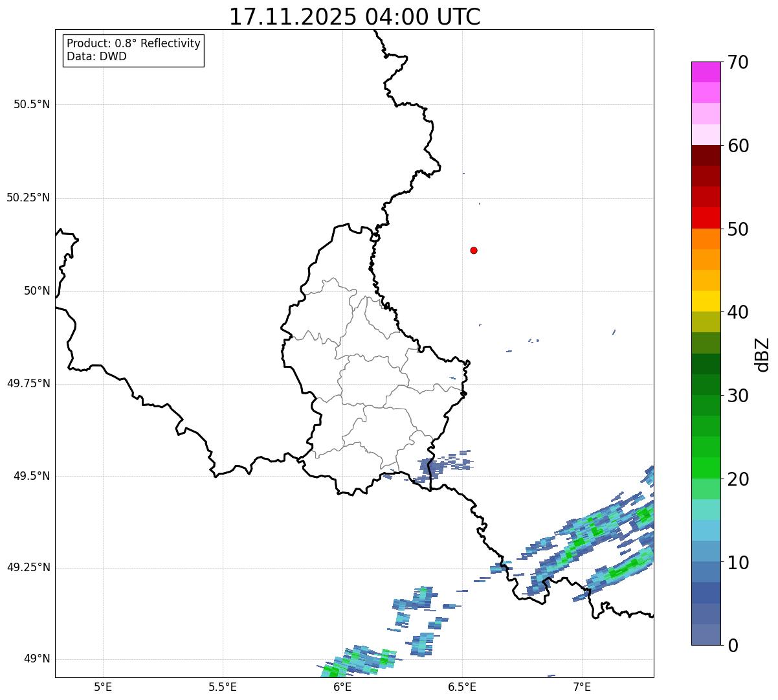The image size is (778, 700).
Task: Click the colorbar tick value 10
Action: tap(738, 563)
